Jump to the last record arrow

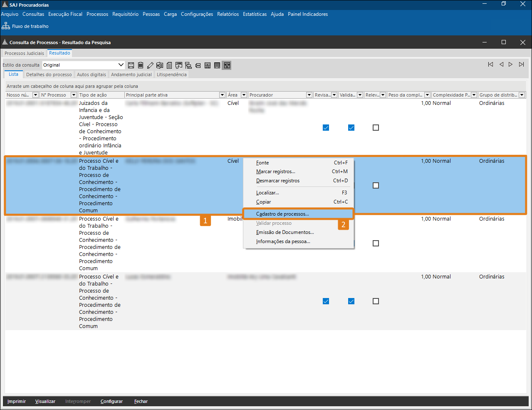tap(521, 65)
